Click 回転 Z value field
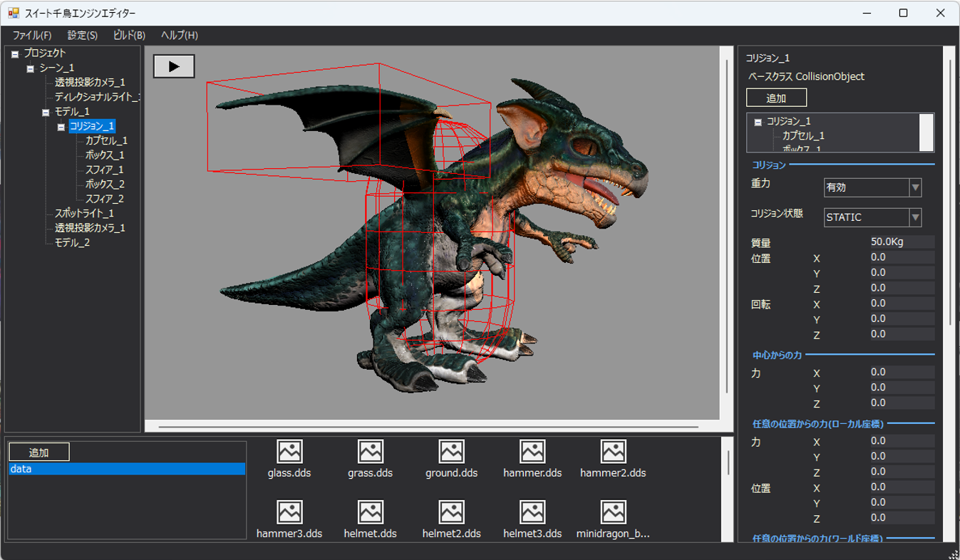Image resolution: width=960 pixels, height=560 pixels. click(902, 334)
